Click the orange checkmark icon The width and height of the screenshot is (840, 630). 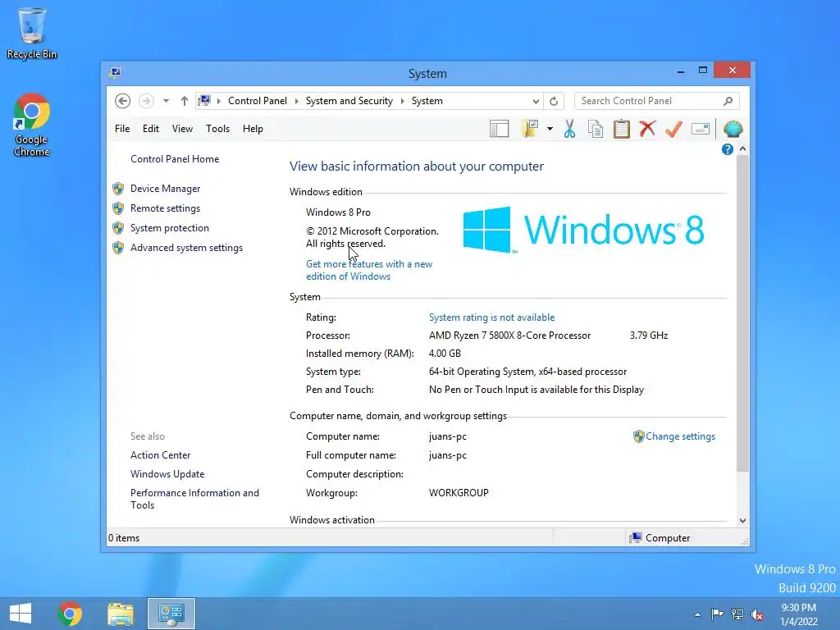click(673, 129)
